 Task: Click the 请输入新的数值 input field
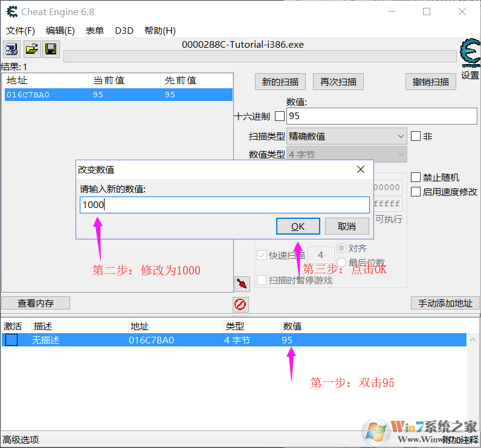pos(225,205)
